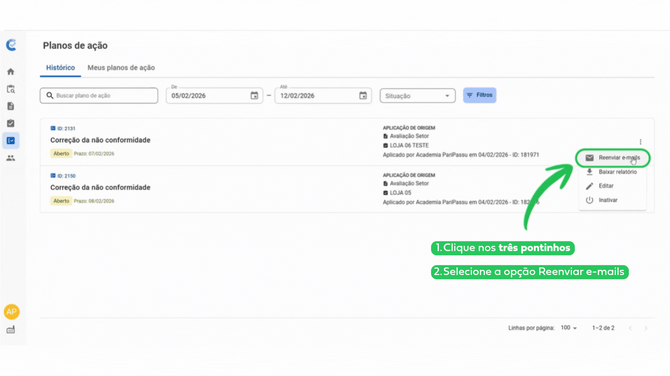Open the sidebar clipboard search icon
This screenshot has width=670, height=376.
pos(11,89)
